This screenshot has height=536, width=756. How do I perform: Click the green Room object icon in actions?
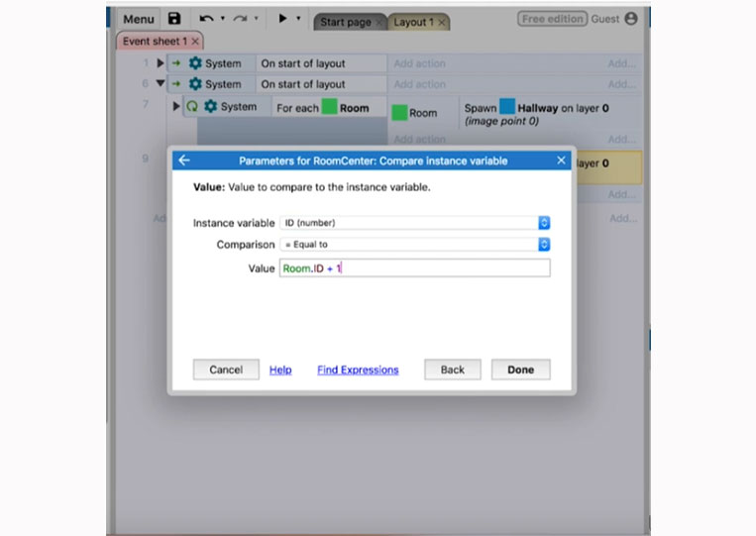[x=399, y=113]
